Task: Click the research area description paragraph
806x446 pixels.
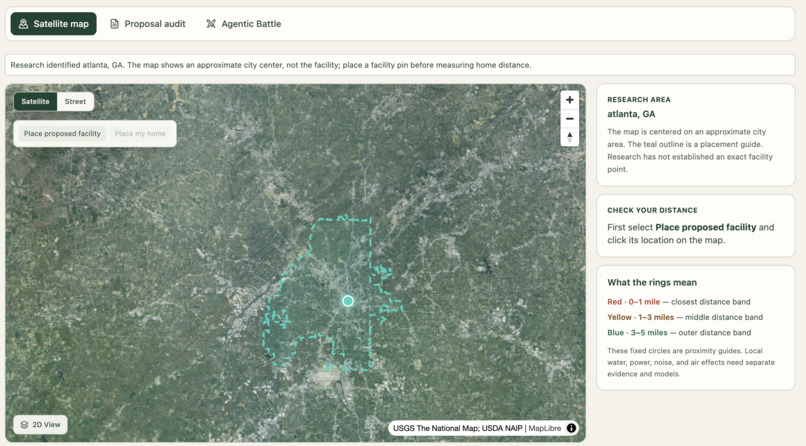Action: pos(690,151)
